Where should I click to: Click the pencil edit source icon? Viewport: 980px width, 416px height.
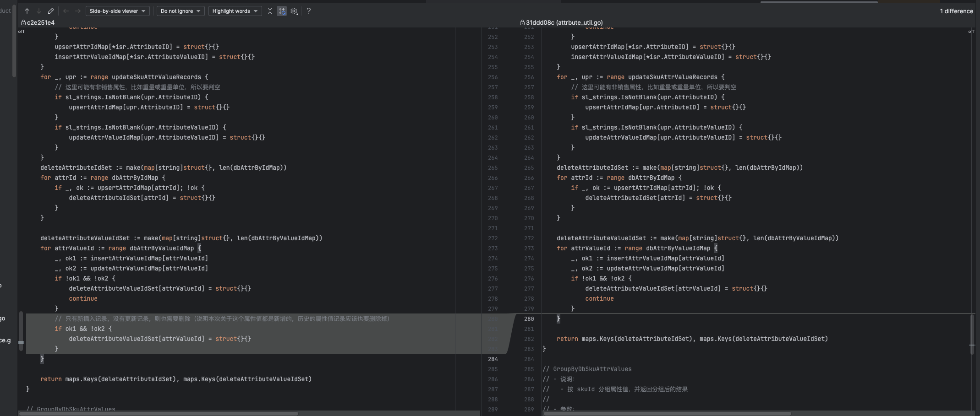pos(51,11)
